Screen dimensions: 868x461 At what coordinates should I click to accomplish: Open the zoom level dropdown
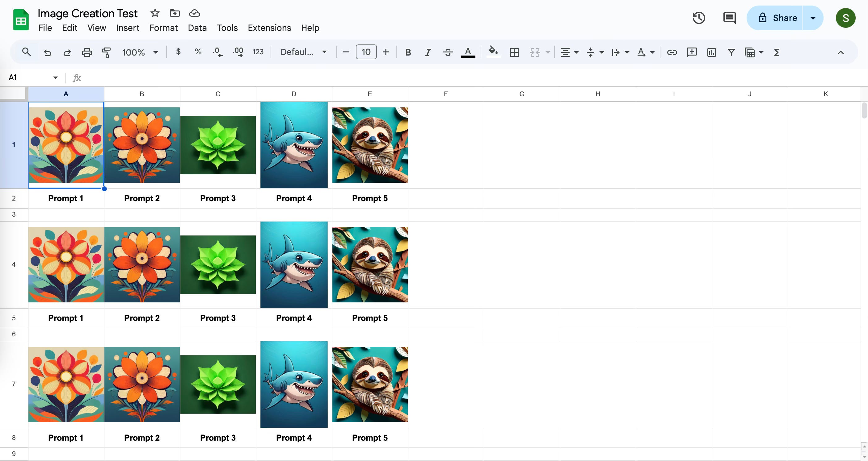(140, 52)
